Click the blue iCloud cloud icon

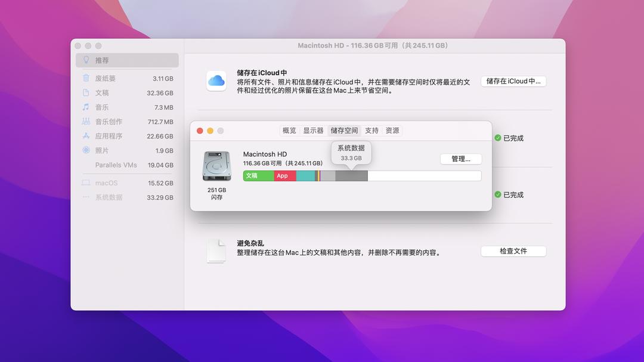click(216, 81)
